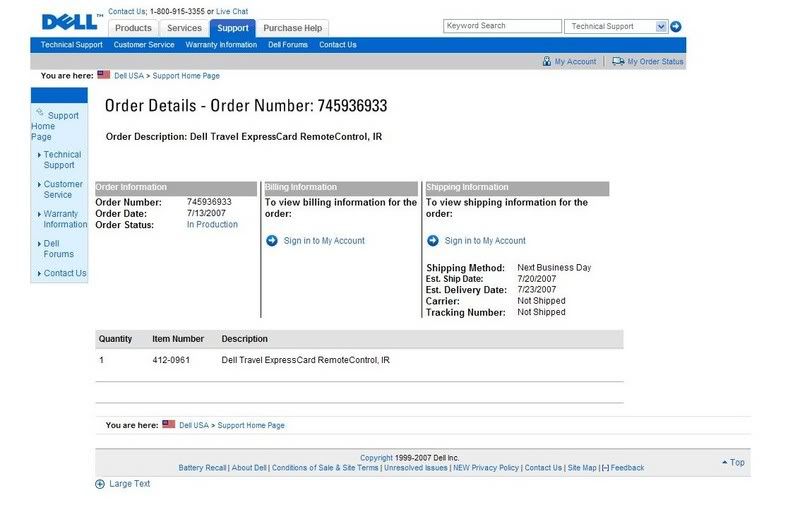Open the About Dell footer link

(249, 467)
